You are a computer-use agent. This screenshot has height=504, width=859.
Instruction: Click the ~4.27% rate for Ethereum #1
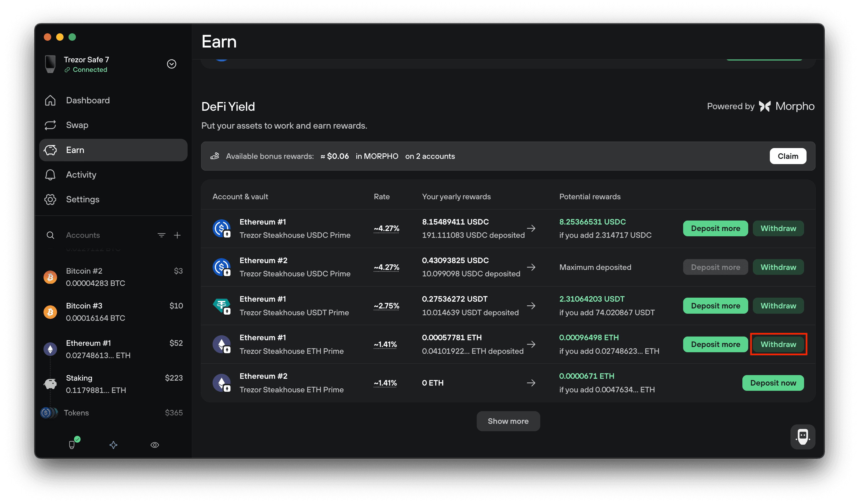click(x=386, y=228)
